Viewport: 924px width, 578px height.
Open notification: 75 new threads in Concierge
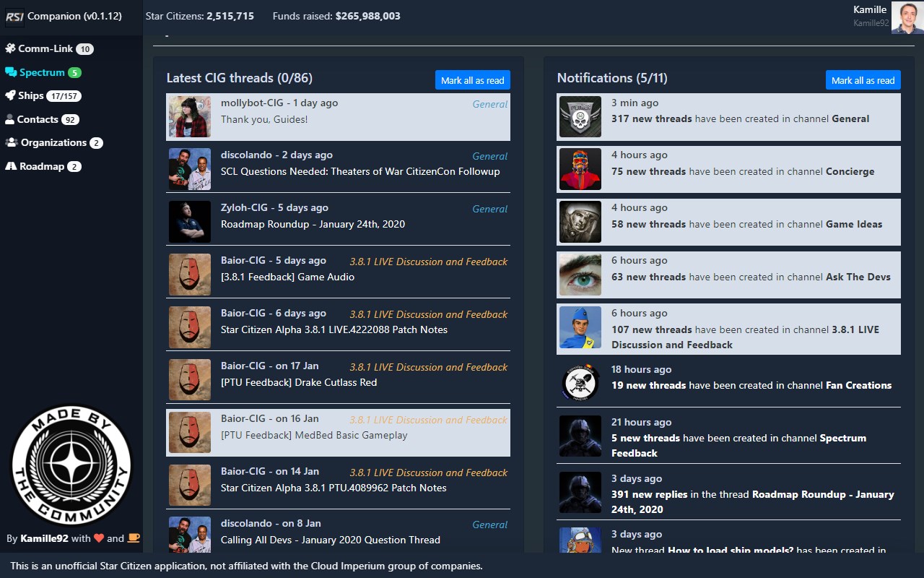pos(728,170)
